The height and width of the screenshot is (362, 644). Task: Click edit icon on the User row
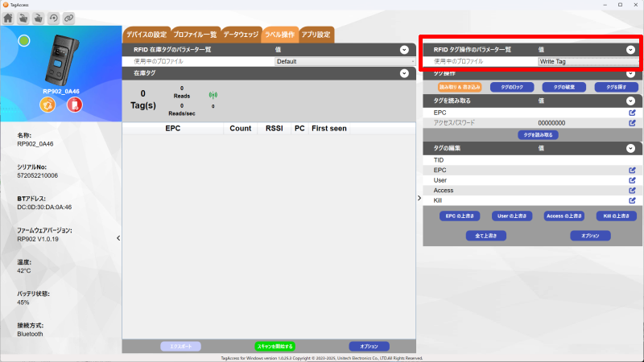coord(632,180)
